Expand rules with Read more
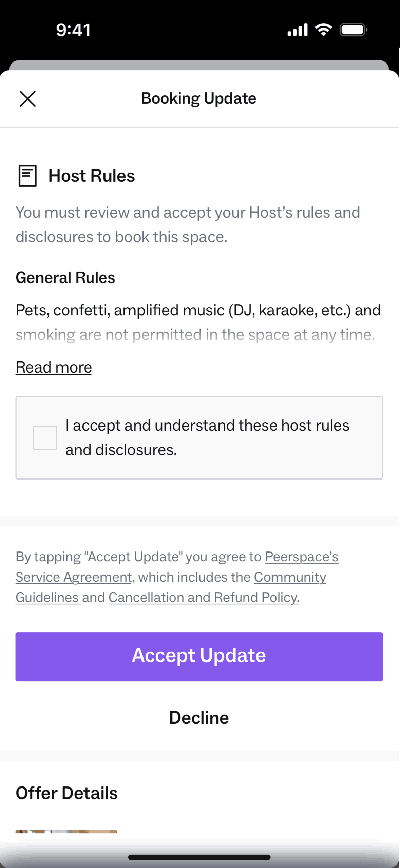This screenshot has height=868, width=400. coord(54,367)
